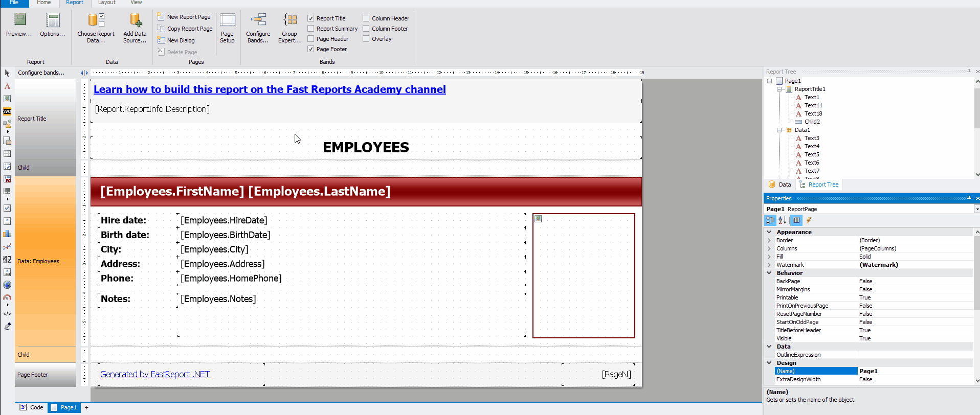This screenshot has width=980, height=415.
Task: Open Page Setup
Action: [x=227, y=28]
